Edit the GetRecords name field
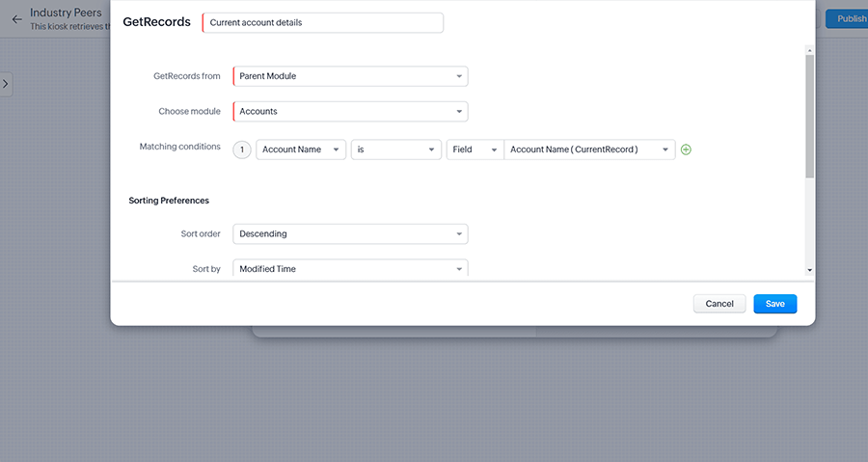The height and width of the screenshot is (462, 868). (x=323, y=23)
